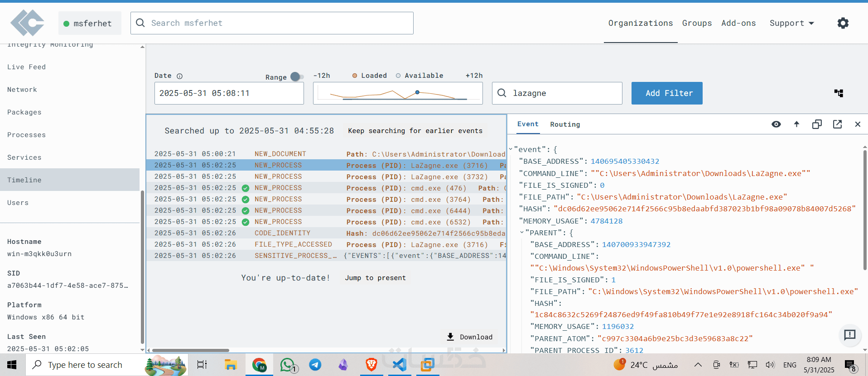
Task: Click the sidebar vertical scrollbar
Action: (x=142, y=267)
